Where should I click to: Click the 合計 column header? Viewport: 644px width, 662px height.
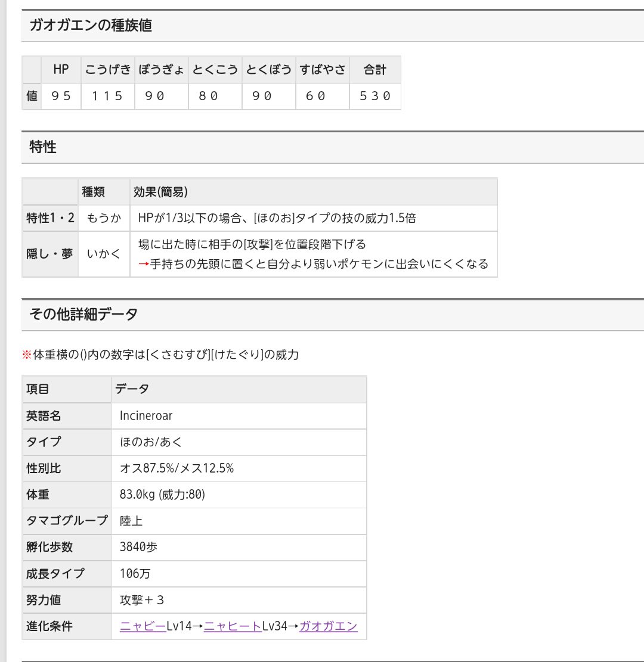375,70
